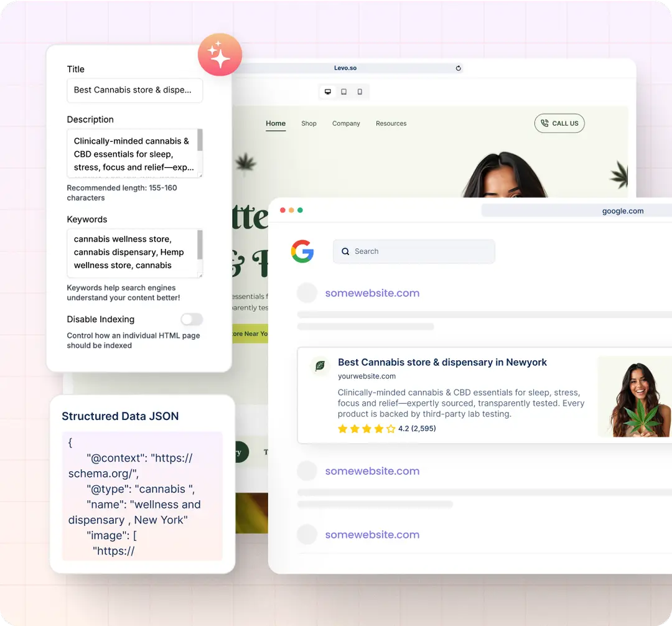
Task: Click the google.com address bar
Action: point(576,211)
